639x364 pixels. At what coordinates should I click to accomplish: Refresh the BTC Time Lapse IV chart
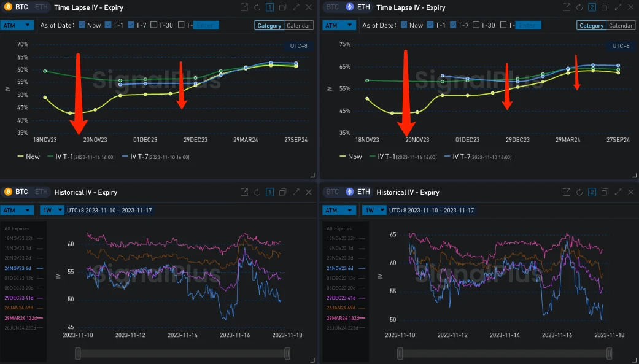(257, 7)
